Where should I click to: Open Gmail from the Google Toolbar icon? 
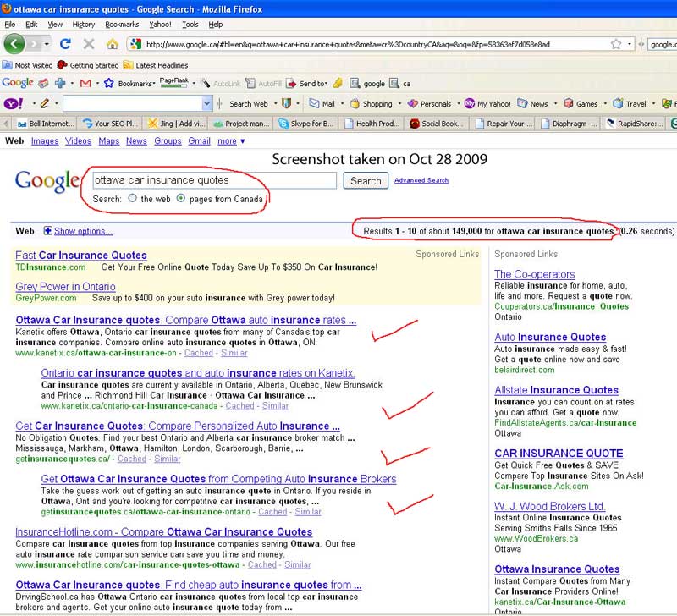pos(85,83)
